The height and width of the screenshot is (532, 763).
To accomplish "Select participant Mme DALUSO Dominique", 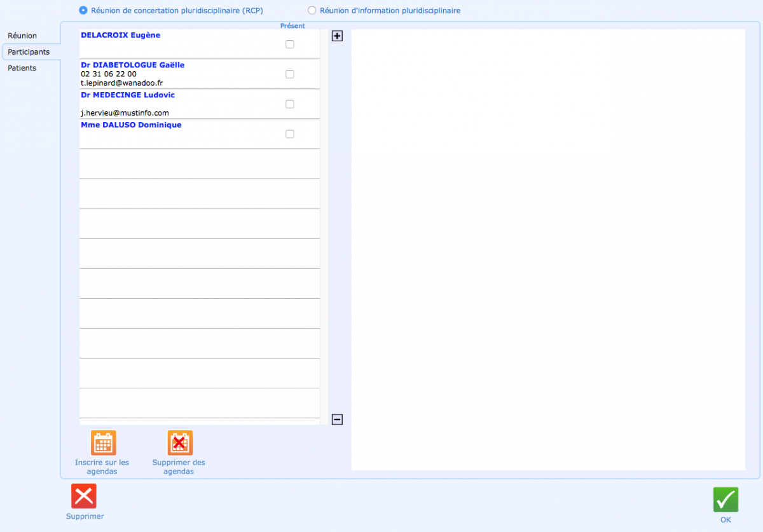I will click(x=131, y=125).
